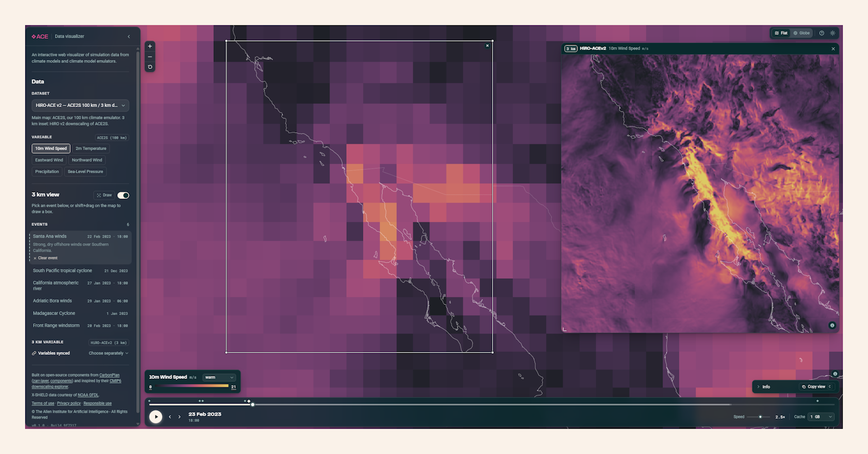Click Clear event
The image size is (868, 454).
[45, 258]
